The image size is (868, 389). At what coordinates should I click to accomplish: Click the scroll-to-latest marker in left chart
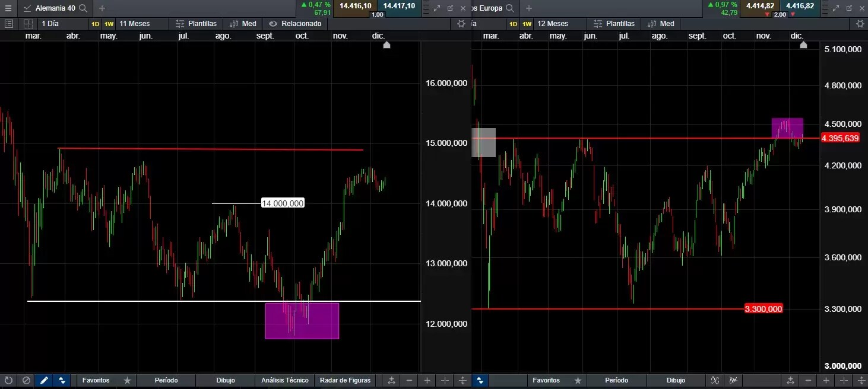(x=387, y=44)
